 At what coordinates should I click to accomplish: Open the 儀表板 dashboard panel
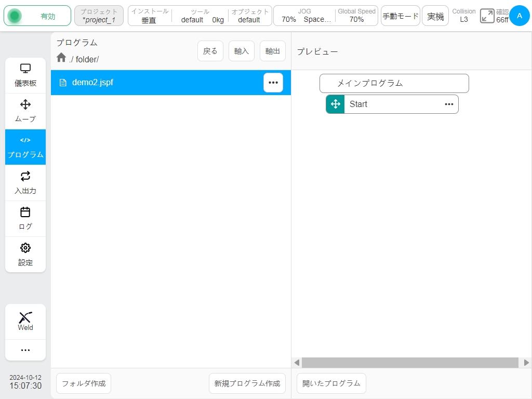[x=25, y=75]
